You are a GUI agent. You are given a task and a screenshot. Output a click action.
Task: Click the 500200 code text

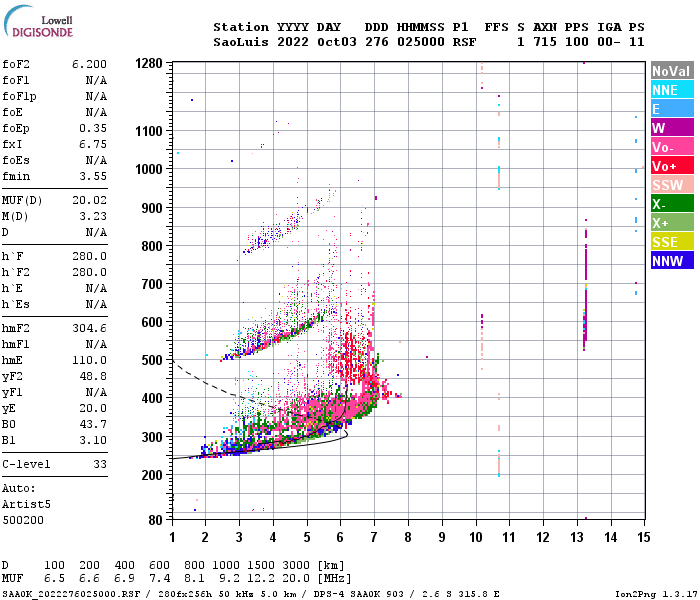[x=23, y=521]
